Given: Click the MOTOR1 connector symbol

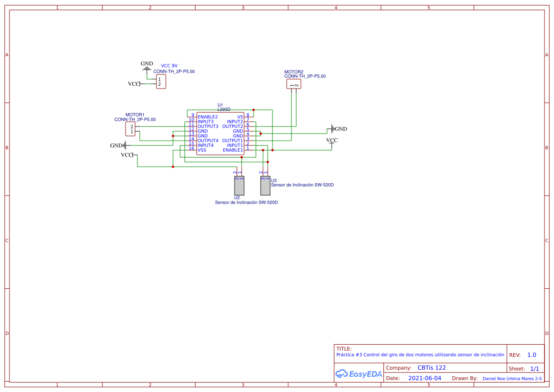Looking at the screenshot, I should [x=130, y=129].
